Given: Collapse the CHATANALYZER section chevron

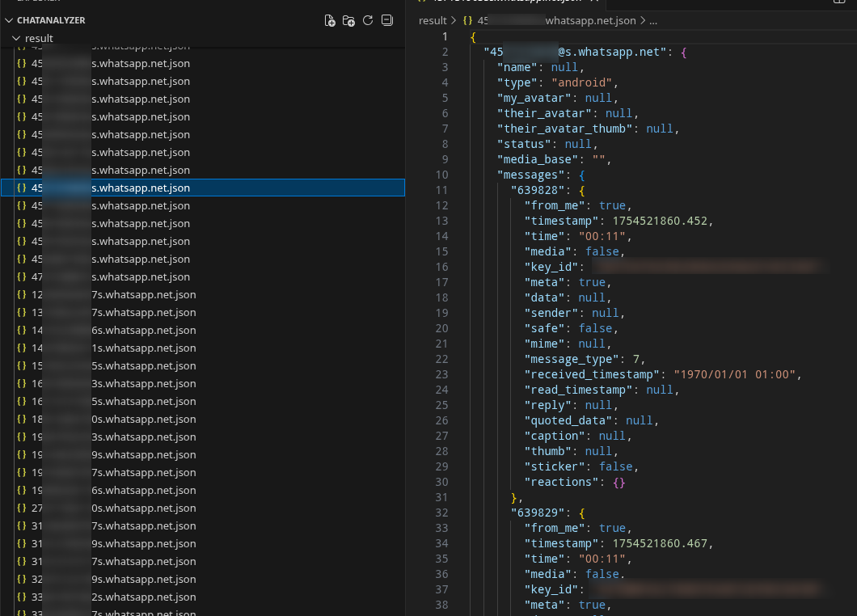Looking at the screenshot, I should point(8,20).
